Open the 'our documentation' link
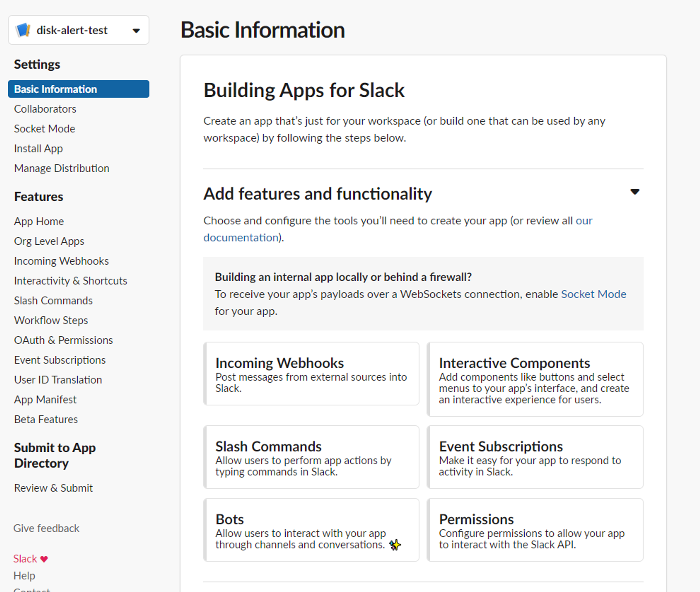 [x=241, y=238]
